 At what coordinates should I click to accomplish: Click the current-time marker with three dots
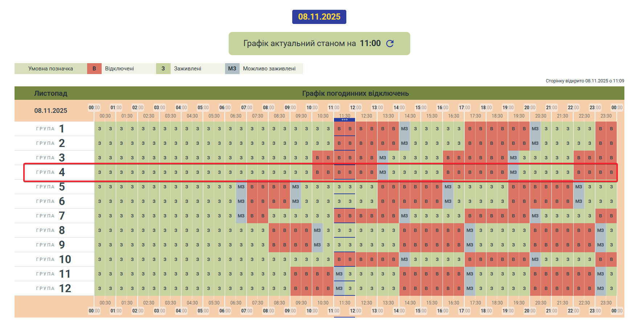pos(345,120)
